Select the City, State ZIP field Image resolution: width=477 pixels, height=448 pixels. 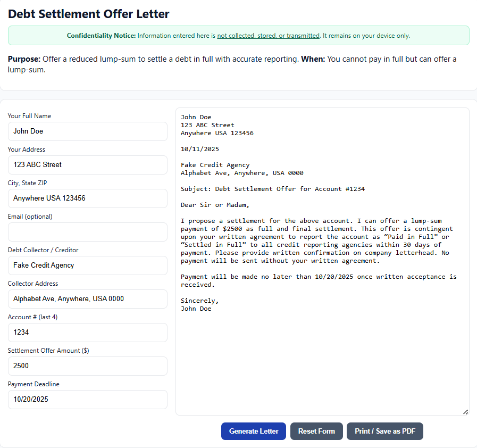[88, 198]
